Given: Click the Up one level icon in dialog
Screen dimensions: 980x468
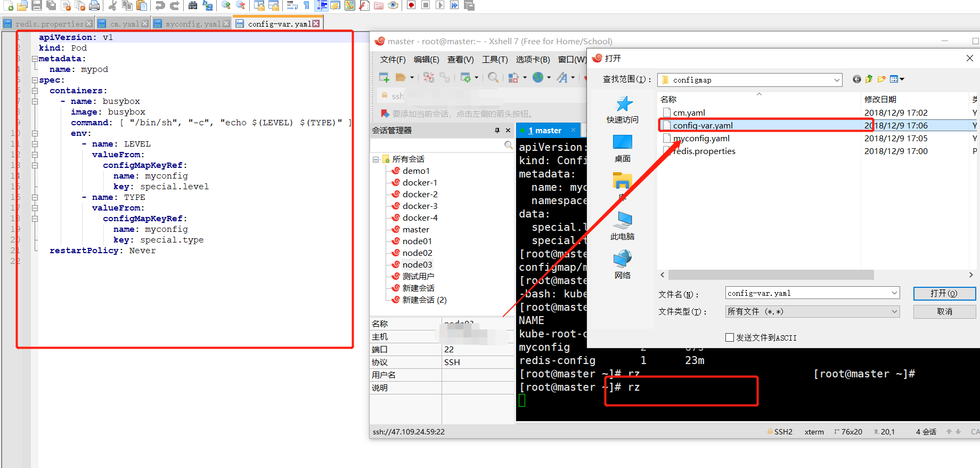Looking at the screenshot, I should click(869, 79).
